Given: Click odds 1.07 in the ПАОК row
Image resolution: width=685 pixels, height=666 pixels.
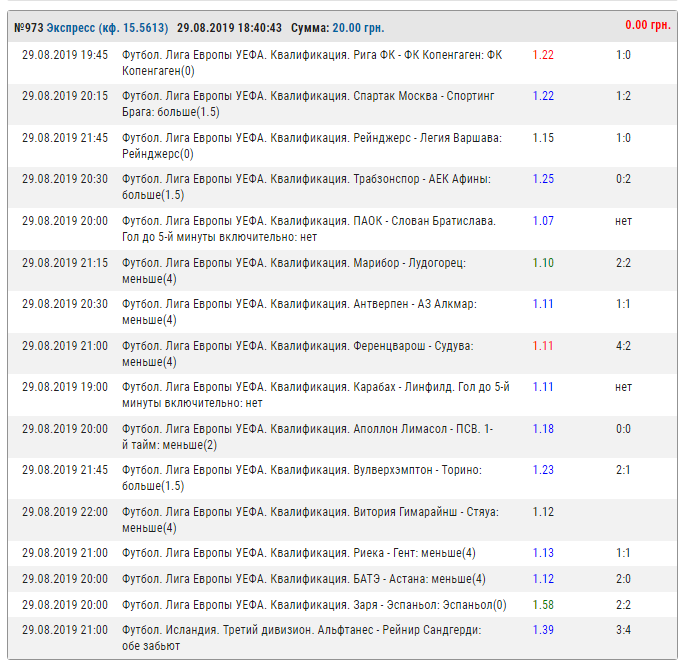Looking at the screenshot, I should point(543,221).
